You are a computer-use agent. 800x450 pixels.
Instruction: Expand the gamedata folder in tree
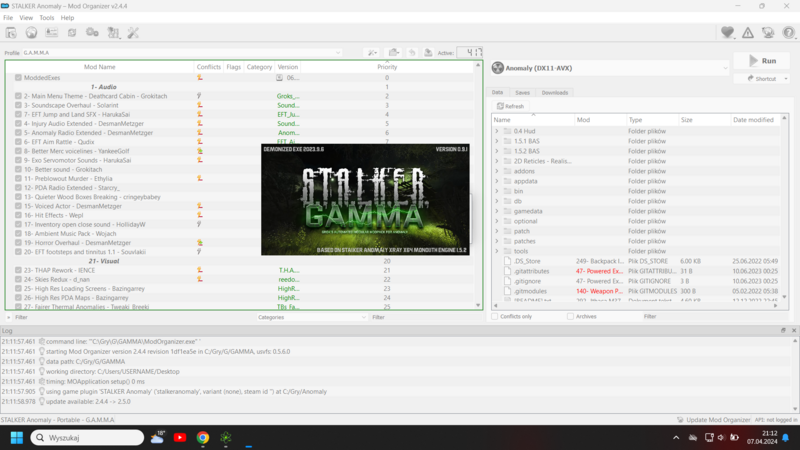497,211
